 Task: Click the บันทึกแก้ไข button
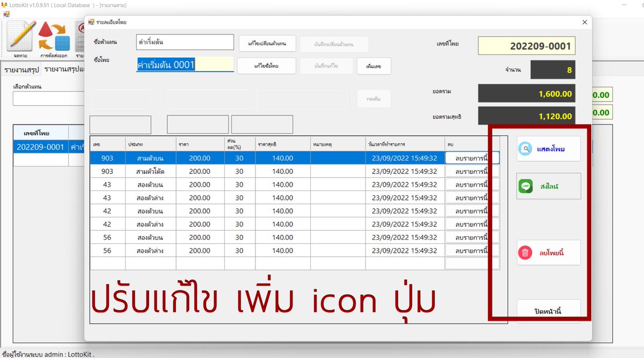[x=326, y=66]
